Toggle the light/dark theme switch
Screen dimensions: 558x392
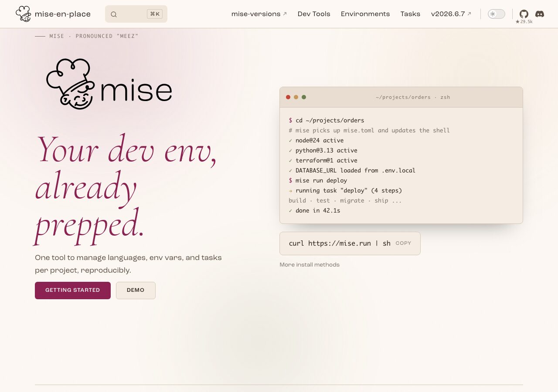pos(497,14)
